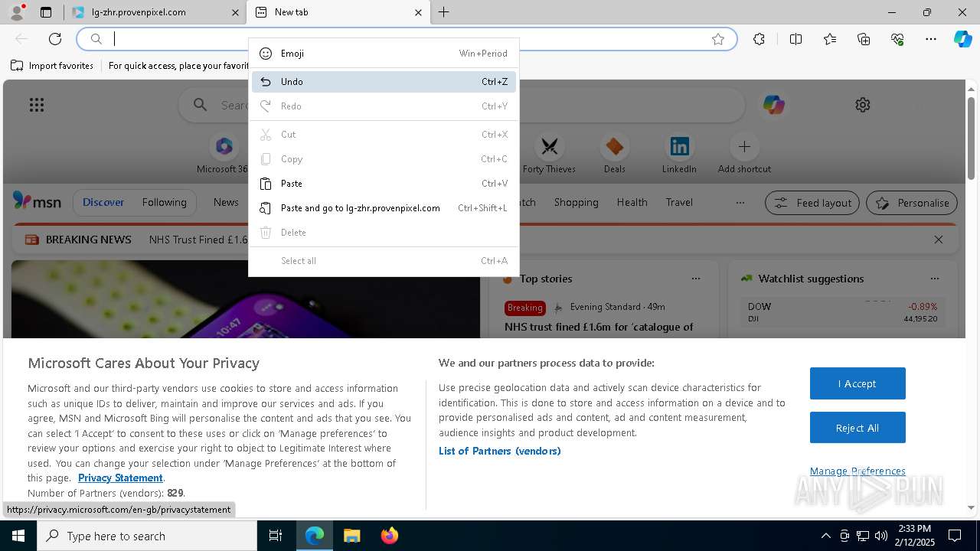Open Browser essentials heart icon

(x=897, y=39)
